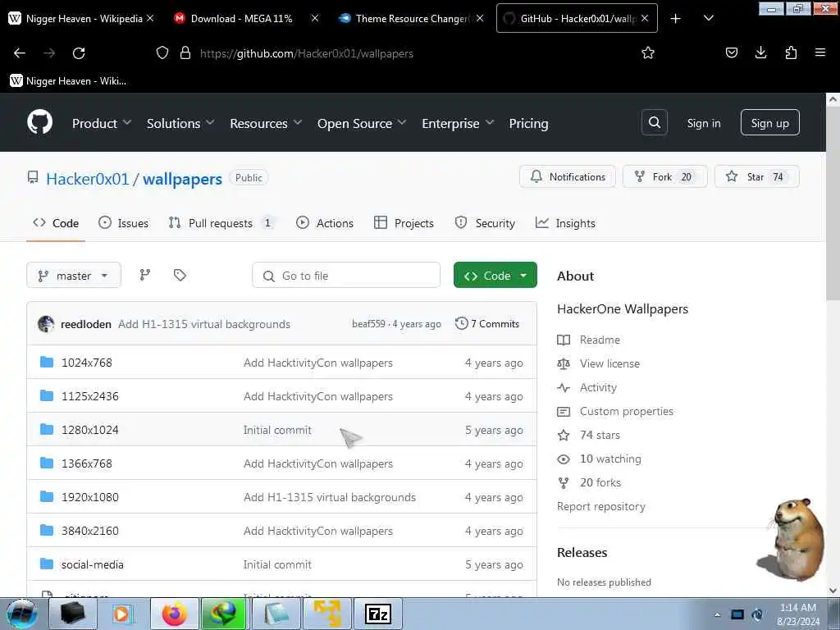Star the repository with Star button

click(756, 177)
